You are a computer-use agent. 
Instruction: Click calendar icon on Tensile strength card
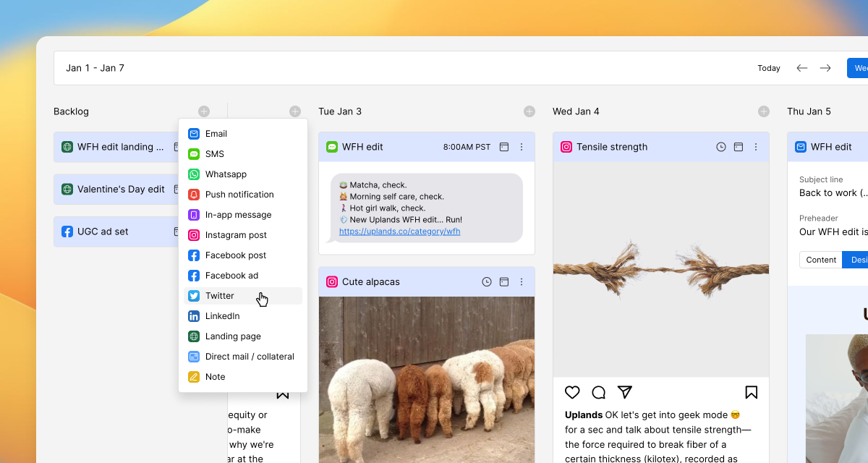pos(739,147)
